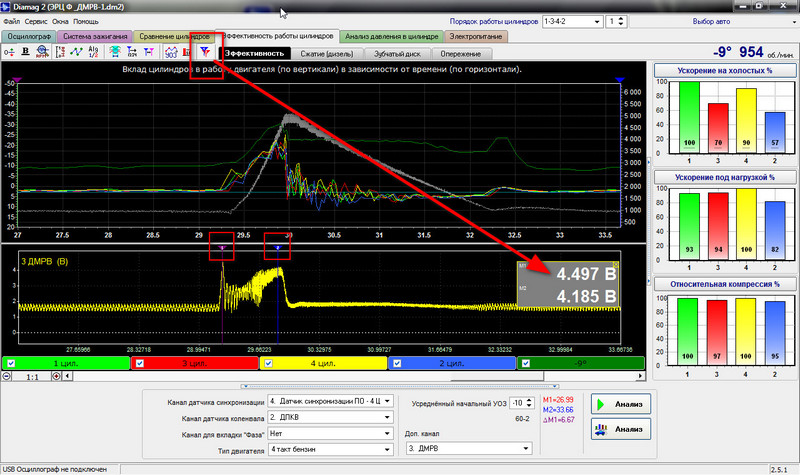Select the Зубчатый диск sub-tab
Screen dimensions: 800x475
pos(397,54)
